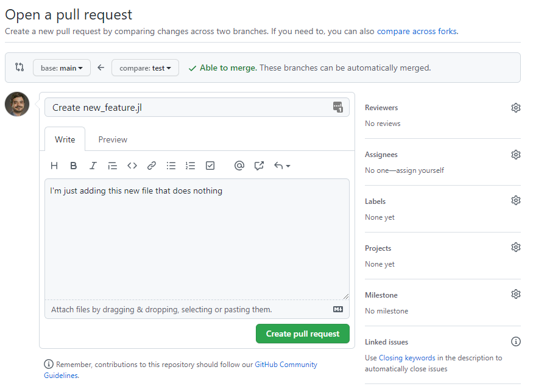Apply italic text formatting
The image size is (533, 392).
click(x=93, y=166)
